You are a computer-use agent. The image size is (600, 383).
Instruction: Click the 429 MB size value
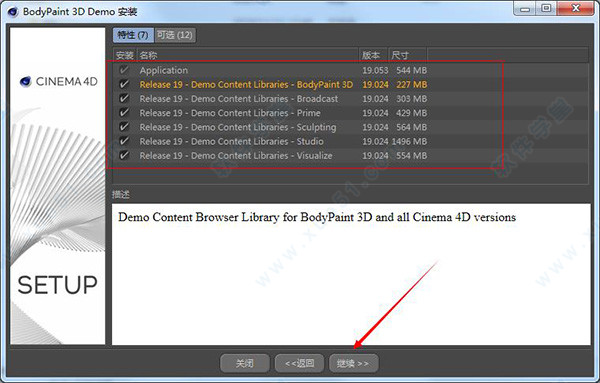pos(411,113)
